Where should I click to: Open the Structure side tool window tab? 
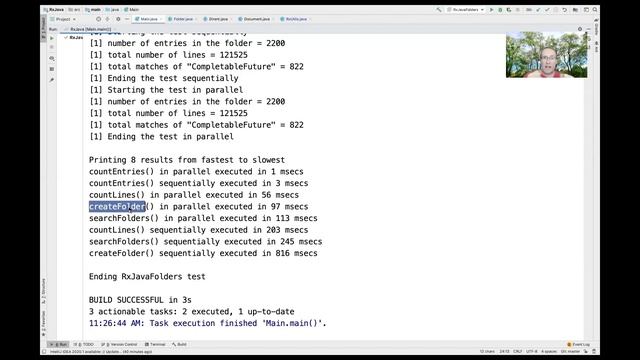click(43, 291)
